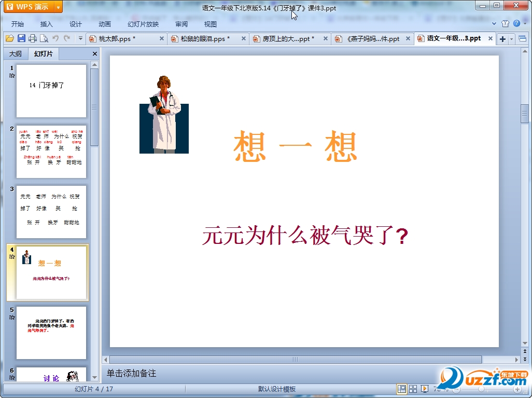The width and height of the screenshot is (532, 398).
Task: Open help with the question mark icon
Action: coord(516,23)
